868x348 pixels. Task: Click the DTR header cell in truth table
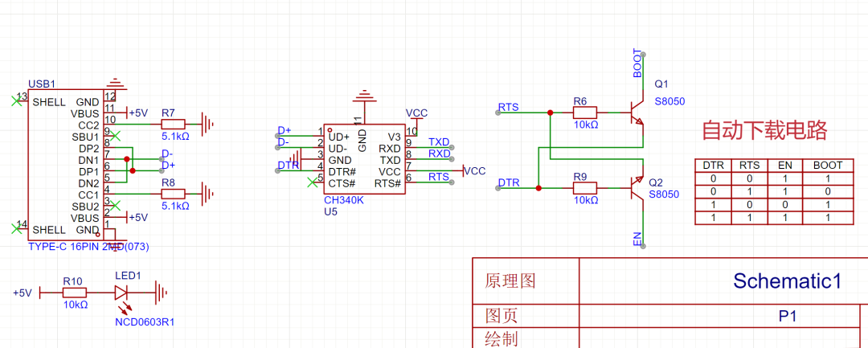coord(713,165)
